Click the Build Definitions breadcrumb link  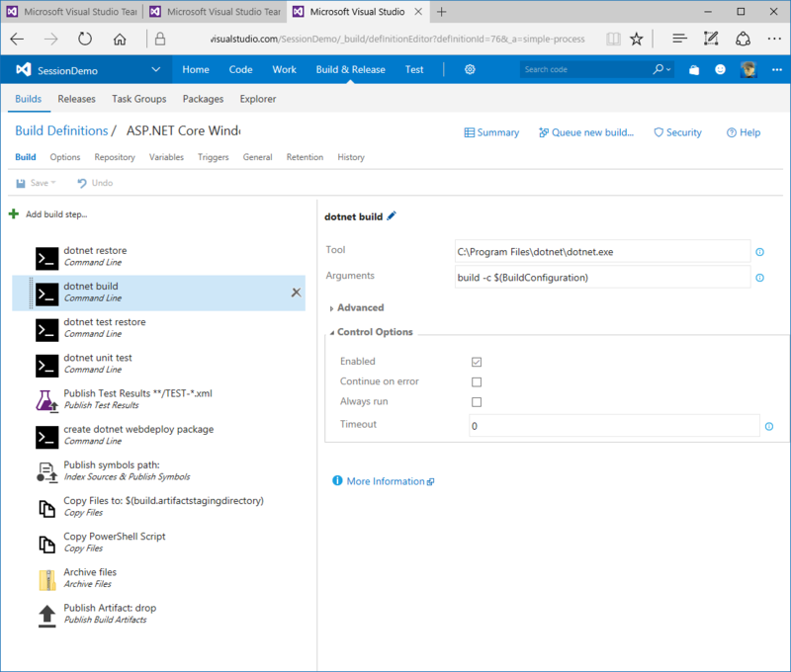61,130
